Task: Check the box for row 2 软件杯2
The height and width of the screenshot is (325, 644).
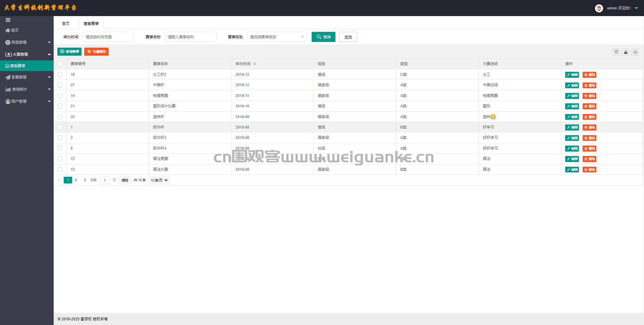Action: coord(60,138)
